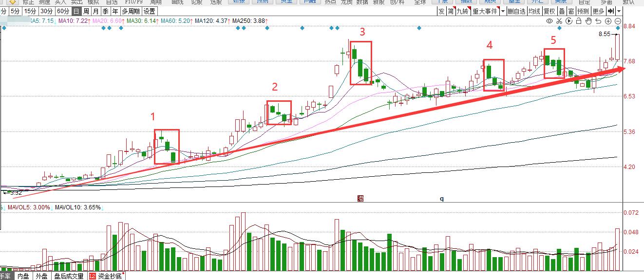Expand the dropdown arrow next to 重大事件

pyautogui.click(x=502, y=11)
